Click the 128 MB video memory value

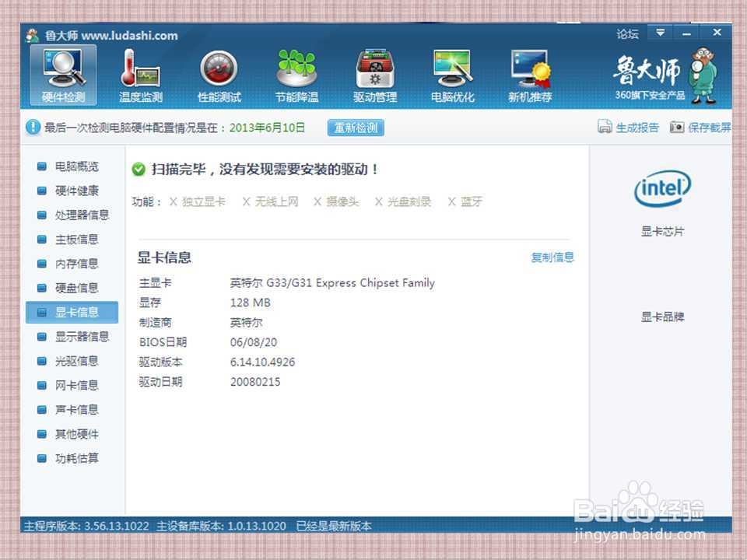250,303
